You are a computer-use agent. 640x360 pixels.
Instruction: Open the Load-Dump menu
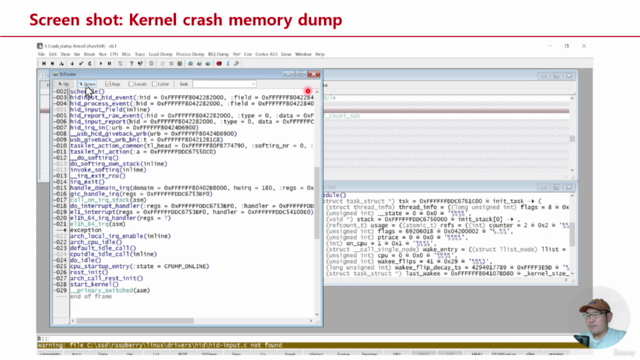coord(160,54)
